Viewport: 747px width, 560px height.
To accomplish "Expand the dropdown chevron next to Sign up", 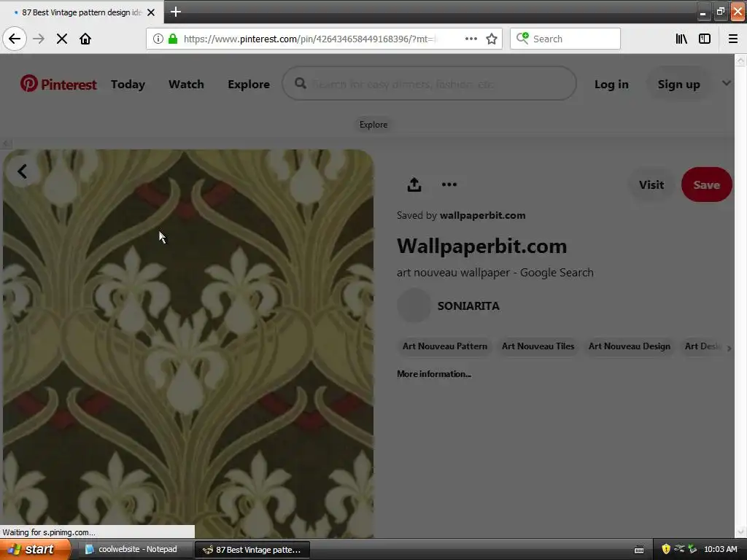I will pyautogui.click(x=726, y=83).
